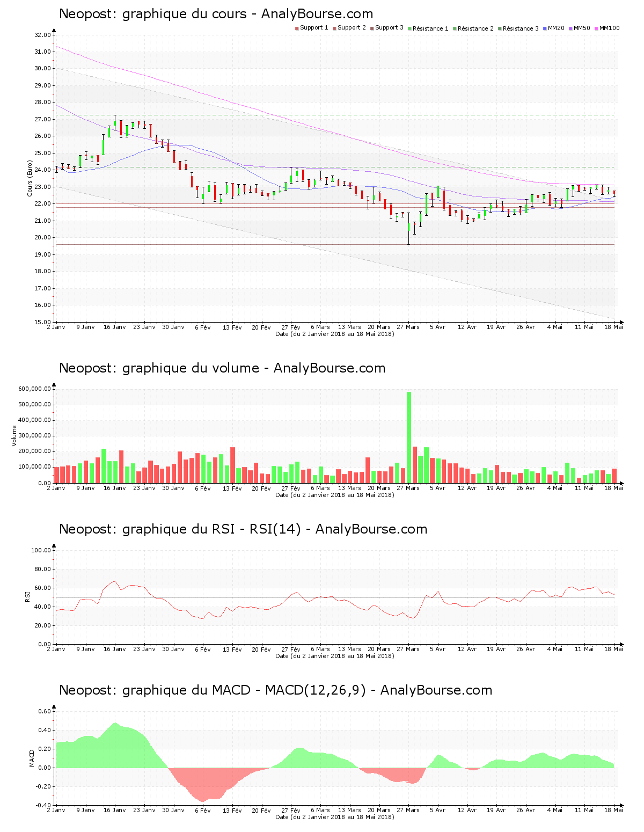Click the 'MACD' vertical axis label
The image size is (644, 832).
click(x=32, y=758)
